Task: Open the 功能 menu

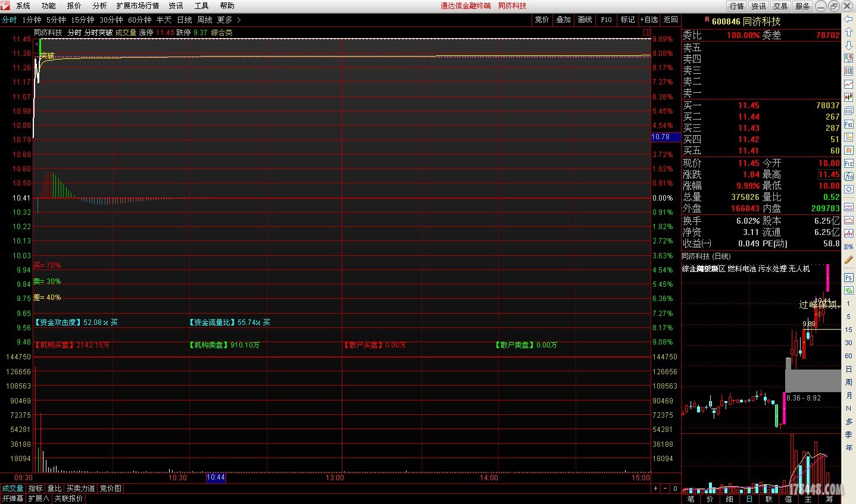Action: (49, 5)
